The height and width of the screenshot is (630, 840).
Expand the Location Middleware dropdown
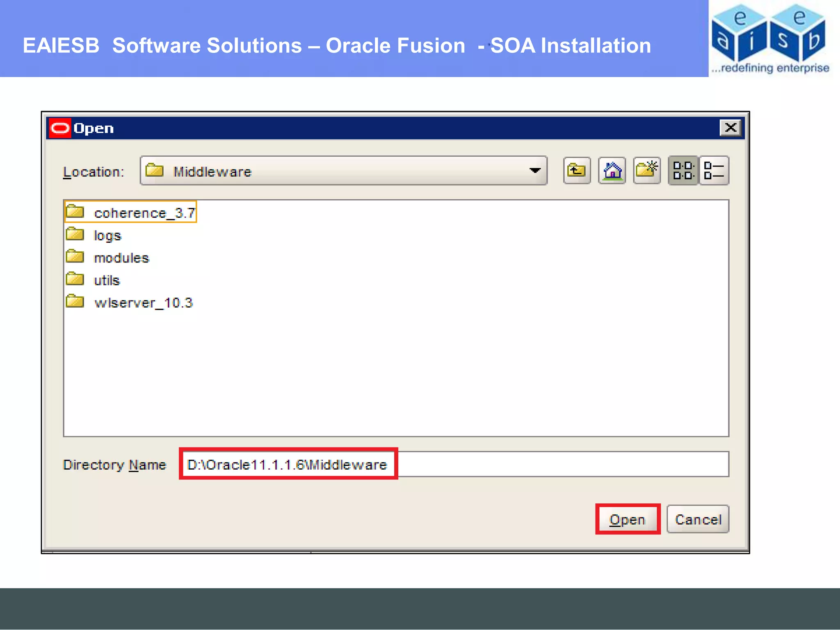pyautogui.click(x=534, y=170)
